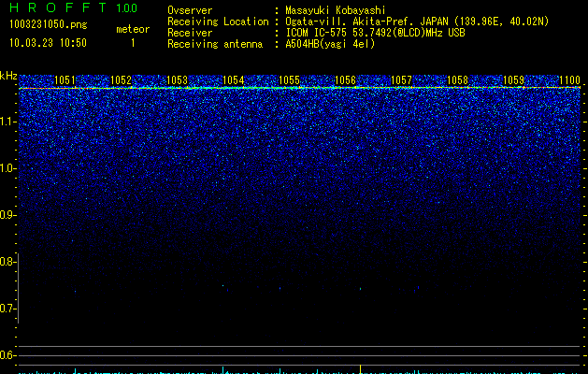
Task: Click the Ovserver field label
Action: (x=190, y=11)
